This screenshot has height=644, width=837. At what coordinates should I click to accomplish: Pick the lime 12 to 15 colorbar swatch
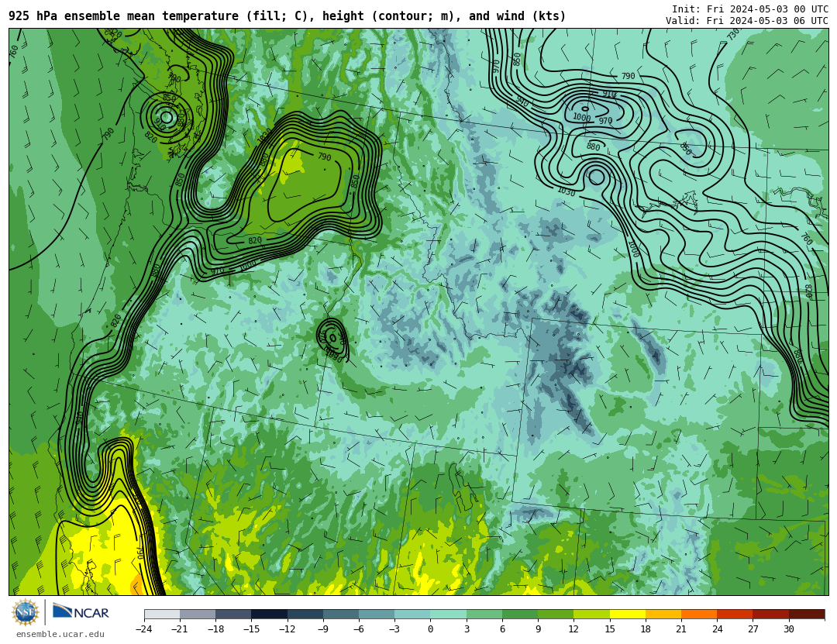(x=591, y=614)
